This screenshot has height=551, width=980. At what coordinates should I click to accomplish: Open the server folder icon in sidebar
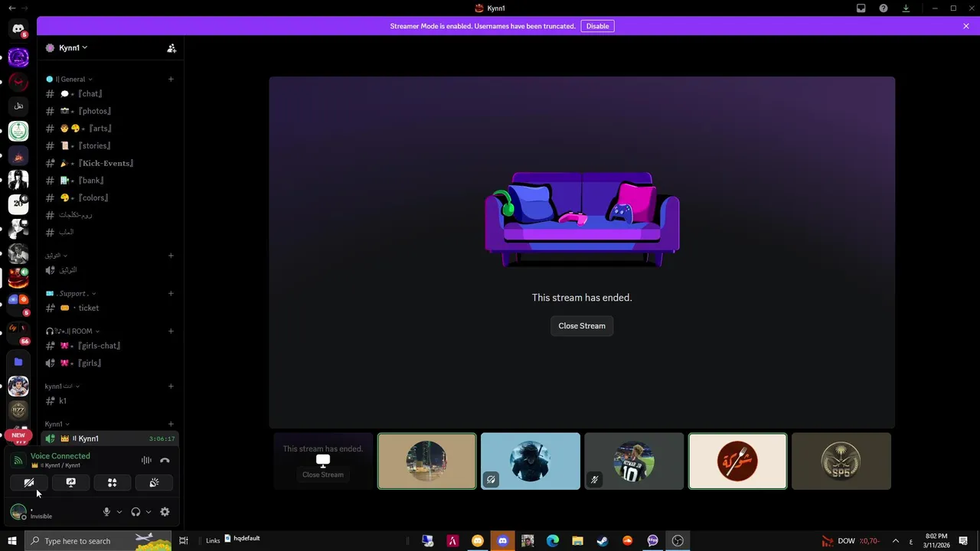coord(18,362)
